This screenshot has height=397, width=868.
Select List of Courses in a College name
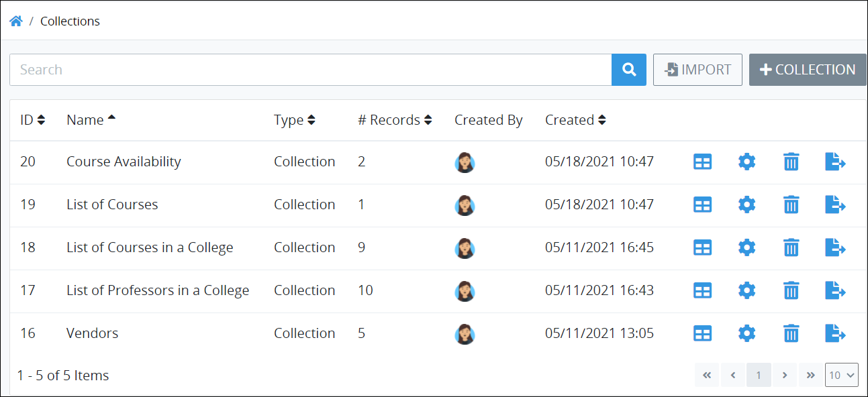pyautogui.click(x=150, y=247)
